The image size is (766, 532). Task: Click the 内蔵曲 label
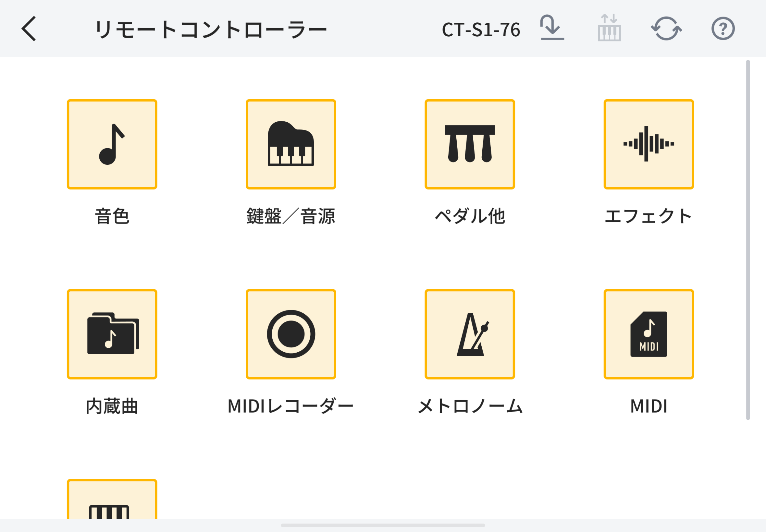112,406
